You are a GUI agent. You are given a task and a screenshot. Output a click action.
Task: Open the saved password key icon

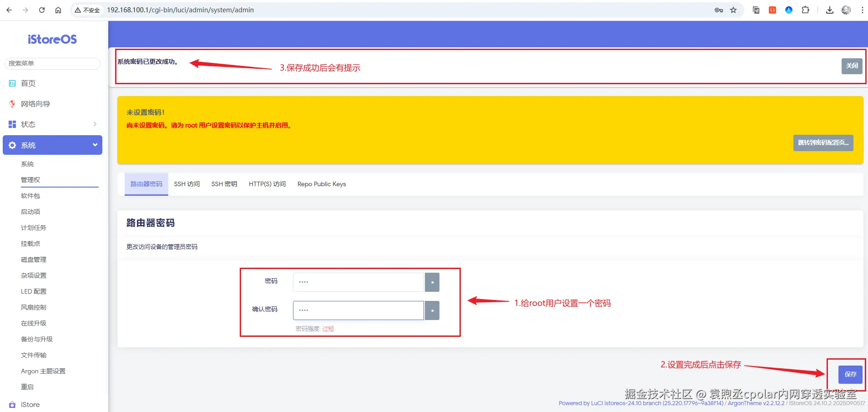coord(719,10)
